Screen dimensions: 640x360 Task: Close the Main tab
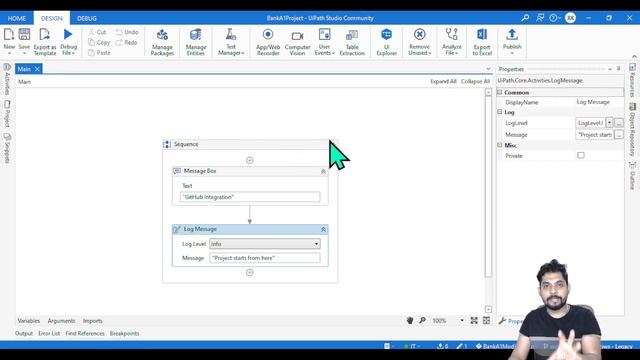(37, 69)
